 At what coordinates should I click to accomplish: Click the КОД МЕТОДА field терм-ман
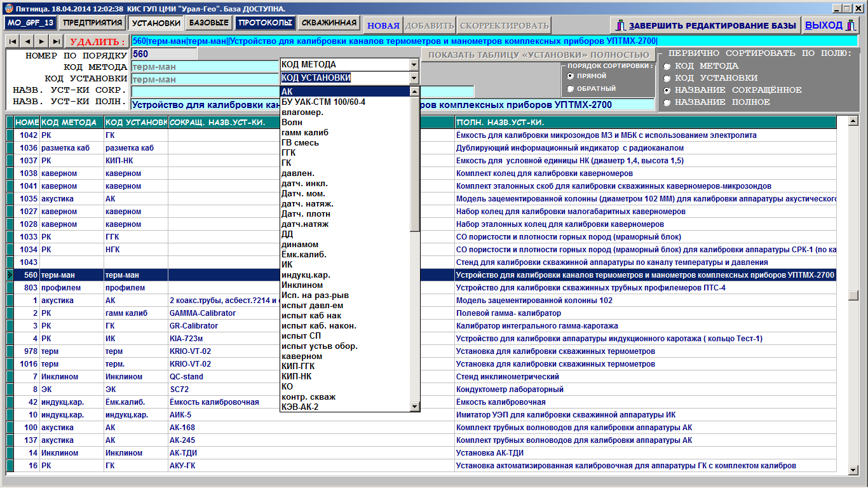205,67
